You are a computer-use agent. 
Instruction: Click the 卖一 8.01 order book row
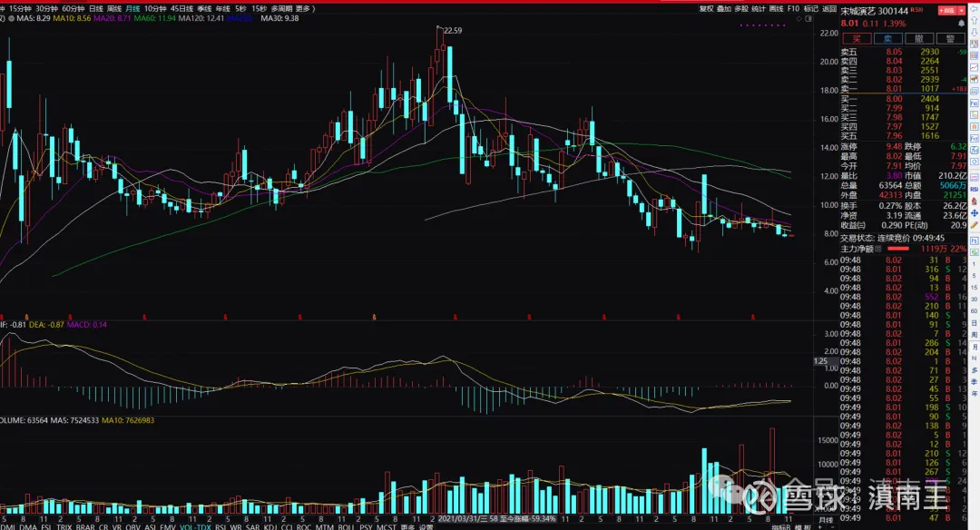904,89
